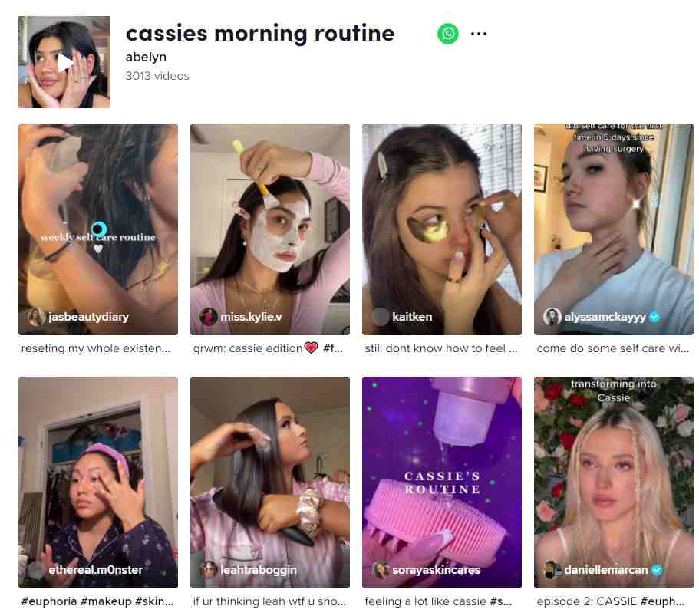This screenshot has width=699, height=616.
Task: Open miss.kylie.v's profile avatar
Action: tap(208, 317)
